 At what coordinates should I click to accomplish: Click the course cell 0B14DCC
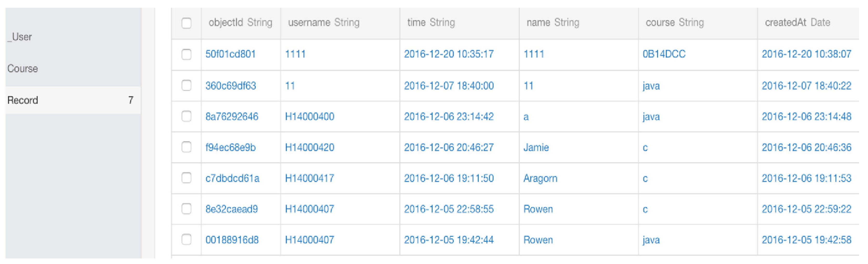pos(664,54)
